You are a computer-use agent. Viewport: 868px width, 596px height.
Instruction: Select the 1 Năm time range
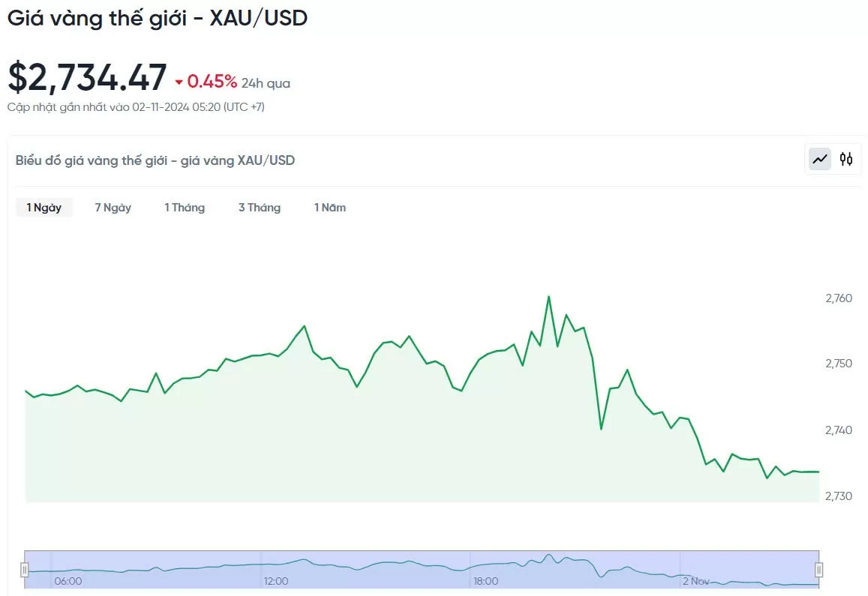point(330,208)
